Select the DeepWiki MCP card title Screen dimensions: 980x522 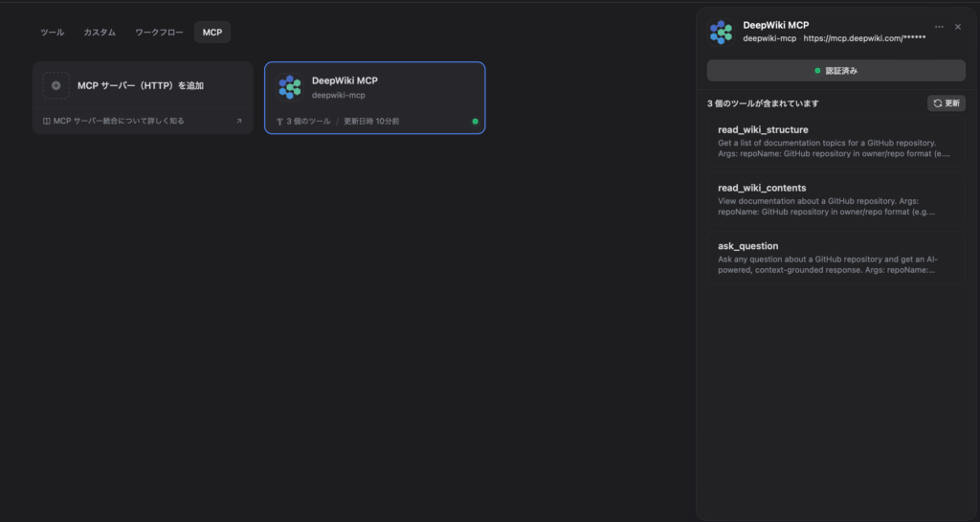(345, 80)
